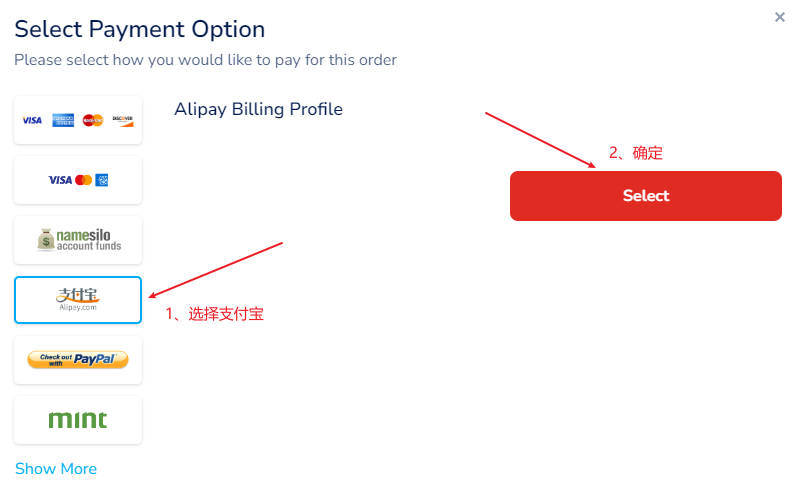Choose the Mint payment option
796x496 pixels.
pyautogui.click(x=78, y=420)
